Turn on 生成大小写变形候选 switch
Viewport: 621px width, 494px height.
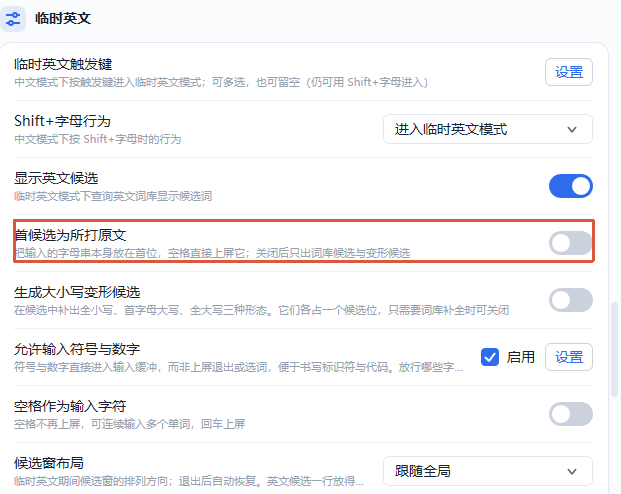coord(570,300)
